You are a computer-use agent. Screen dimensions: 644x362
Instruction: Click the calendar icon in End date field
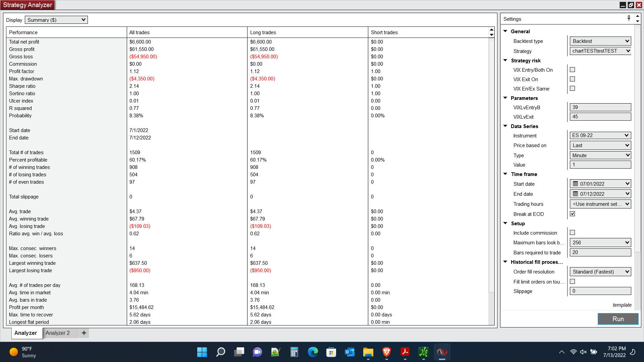pos(575,194)
